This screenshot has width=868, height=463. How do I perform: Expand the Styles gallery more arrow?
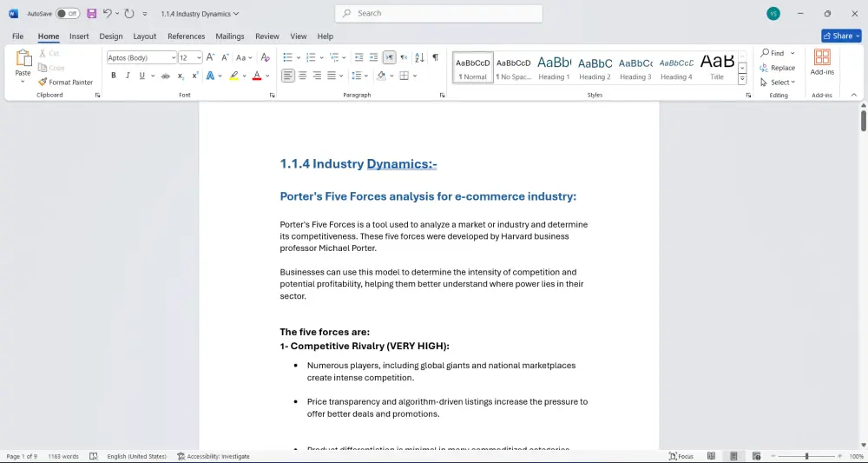click(x=742, y=79)
